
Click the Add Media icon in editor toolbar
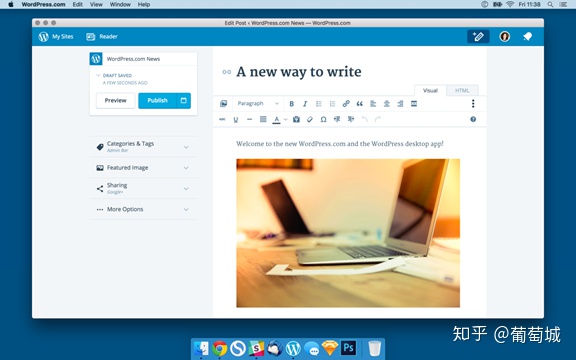[x=223, y=104]
